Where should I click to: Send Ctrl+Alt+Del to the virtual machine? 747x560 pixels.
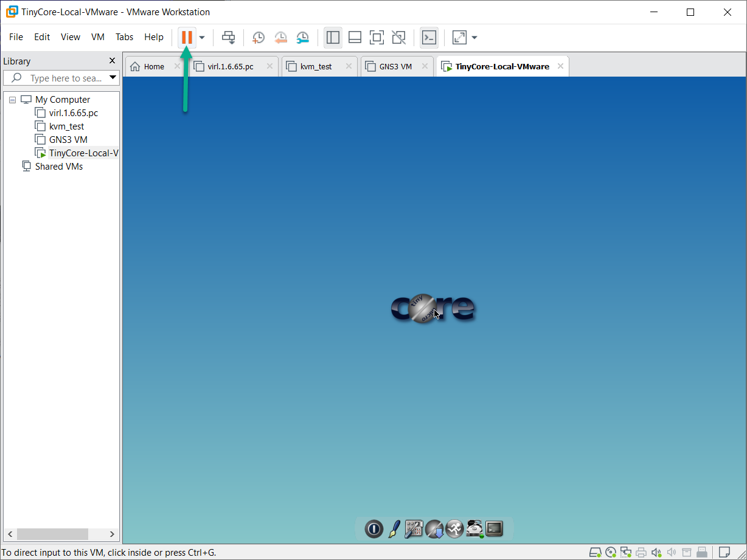click(x=228, y=38)
